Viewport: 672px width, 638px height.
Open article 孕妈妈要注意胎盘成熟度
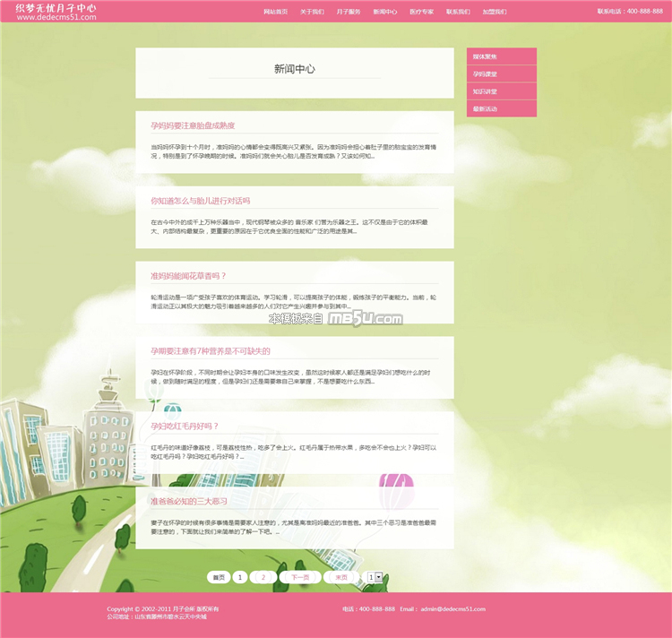click(x=193, y=125)
